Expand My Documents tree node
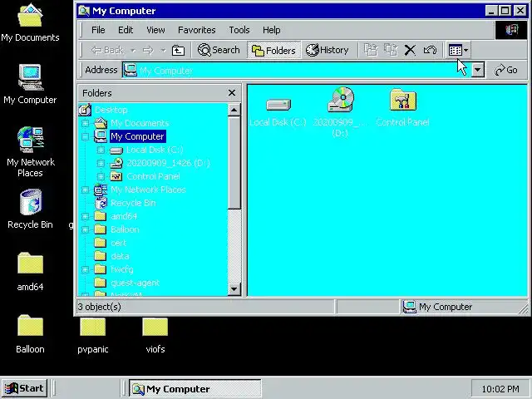This screenshot has height=399, width=532. 85,123
